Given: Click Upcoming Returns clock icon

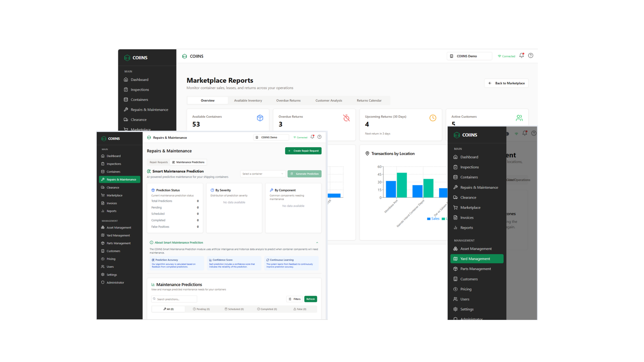Looking at the screenshot, I should pos(433,118).
